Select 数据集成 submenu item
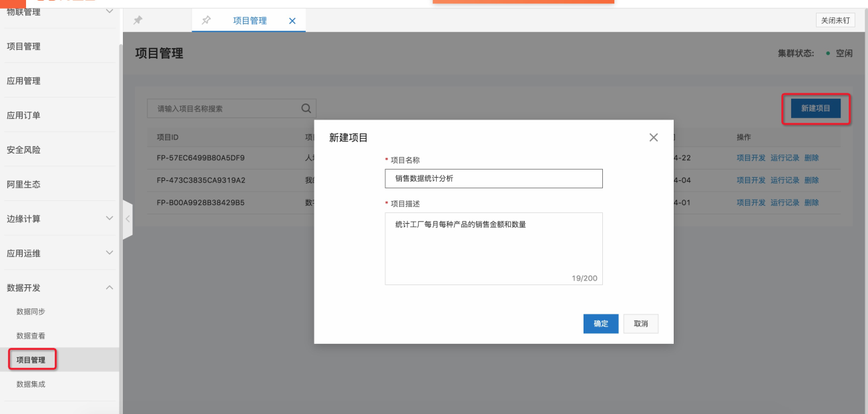The height and width of the screenshot is (414, 868). pyautogui.click(x=31, y=384)
